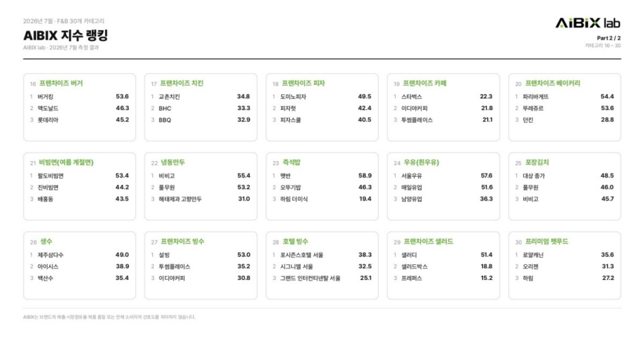Viewport: 644px width, 338px height.
Task: Click the 비빔면(여름 계절면) category title
Action: point(66,162)
